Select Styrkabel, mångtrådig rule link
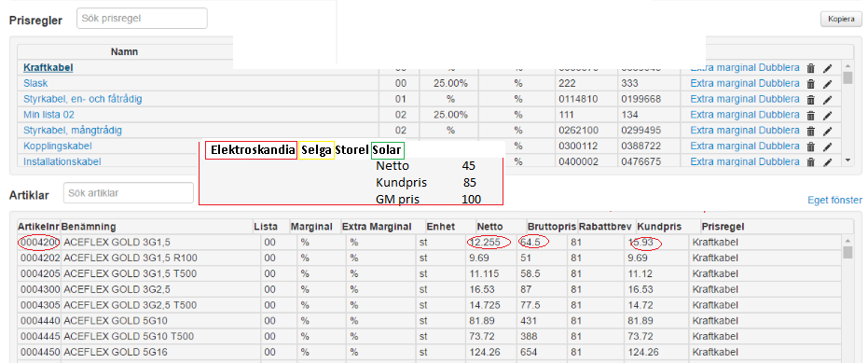 73,131
